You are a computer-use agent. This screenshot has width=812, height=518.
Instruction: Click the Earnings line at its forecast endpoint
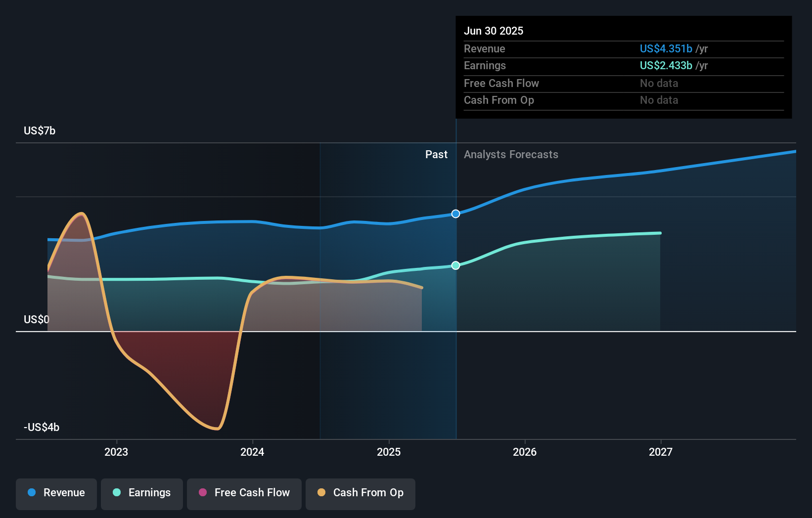660,233
